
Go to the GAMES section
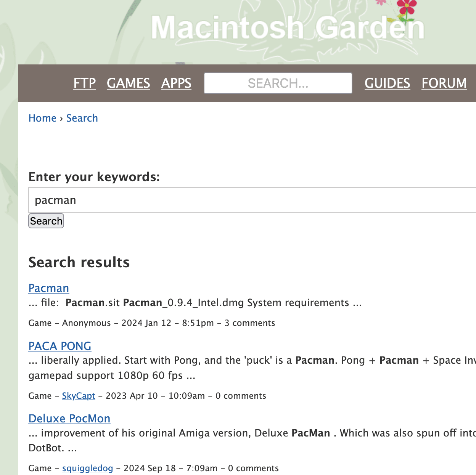coord(128,83)
